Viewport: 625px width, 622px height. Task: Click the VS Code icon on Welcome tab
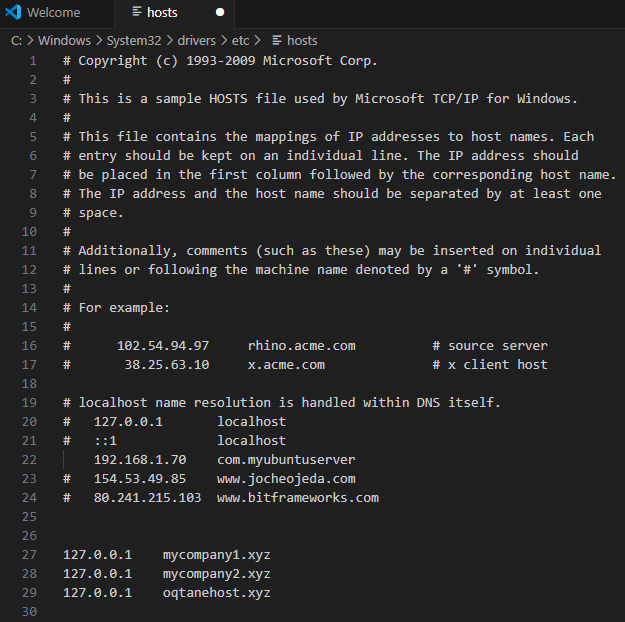tap(13, 13)
